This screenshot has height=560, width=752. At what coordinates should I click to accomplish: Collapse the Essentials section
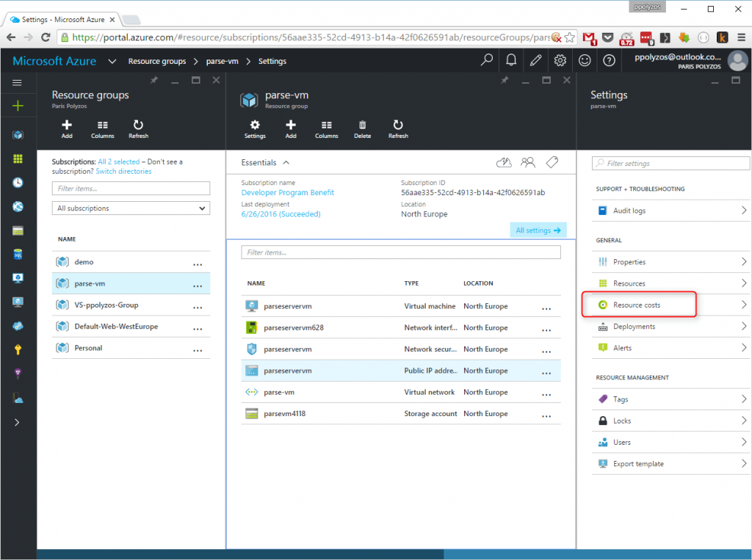point(288,162)
